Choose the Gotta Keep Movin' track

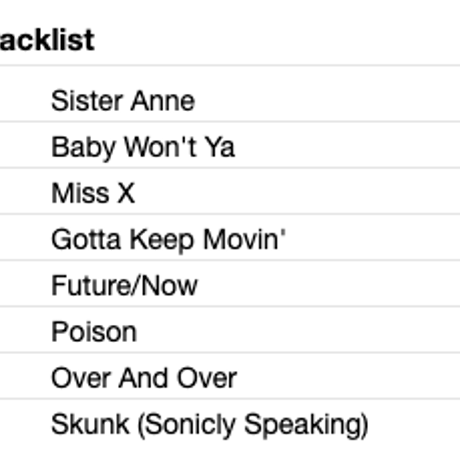pyautogui.click(x=168, y=239)
